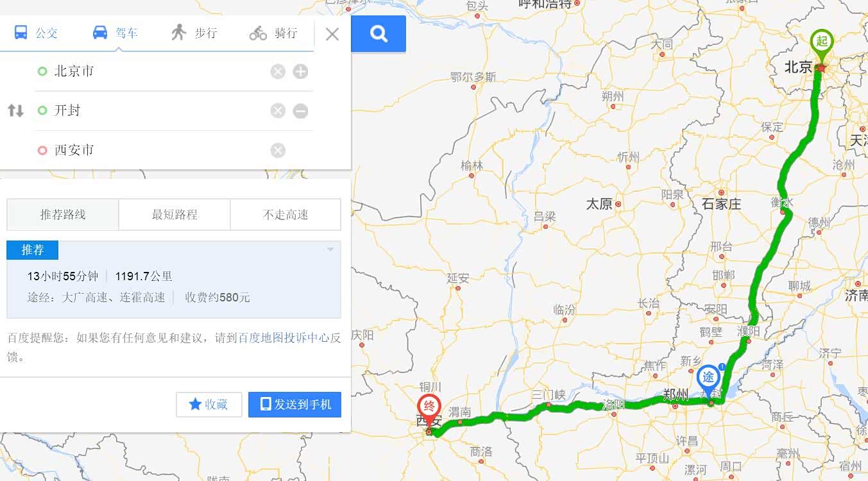Close the route planning panel
Viewport: 868px width, 481px height.
coord(332,34)
